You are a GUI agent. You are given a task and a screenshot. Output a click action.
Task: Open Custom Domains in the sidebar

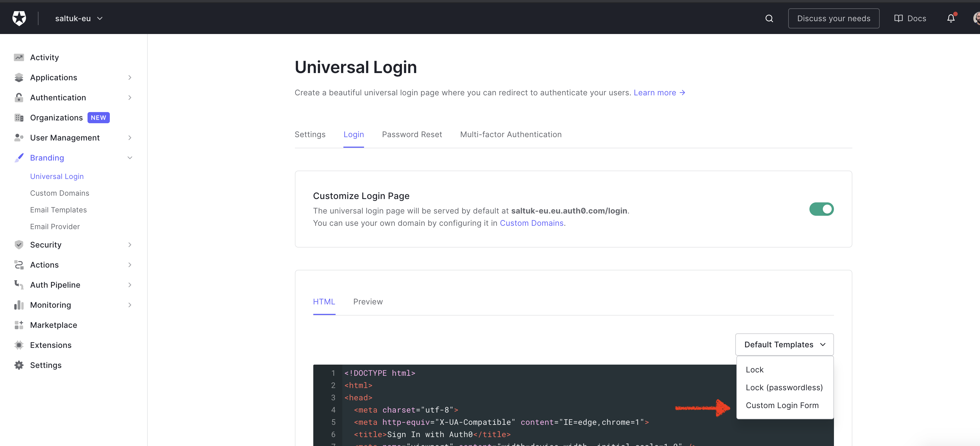pyautogui.click(x=60, y=193)
